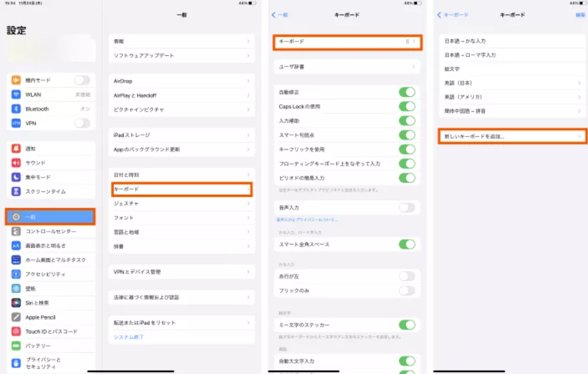Tap the Bluetooth icon in sidebar
588x374 pixels.
[x=16, y=109]
